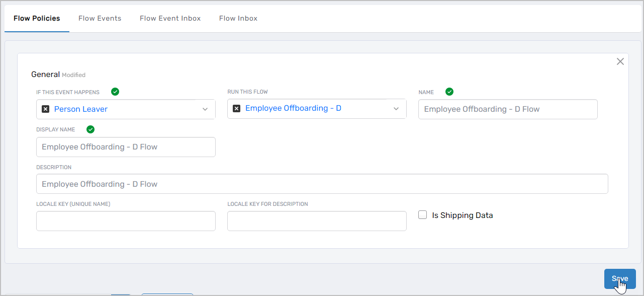644x296 pixels.
Task: Click the Locale Key (Unique Name) field
Action: [x=126, y=220]
